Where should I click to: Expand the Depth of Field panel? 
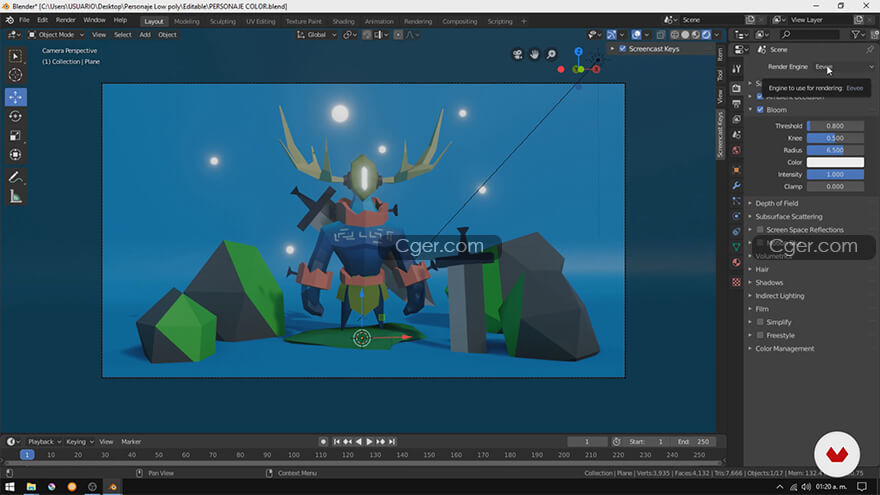(776, 203)
